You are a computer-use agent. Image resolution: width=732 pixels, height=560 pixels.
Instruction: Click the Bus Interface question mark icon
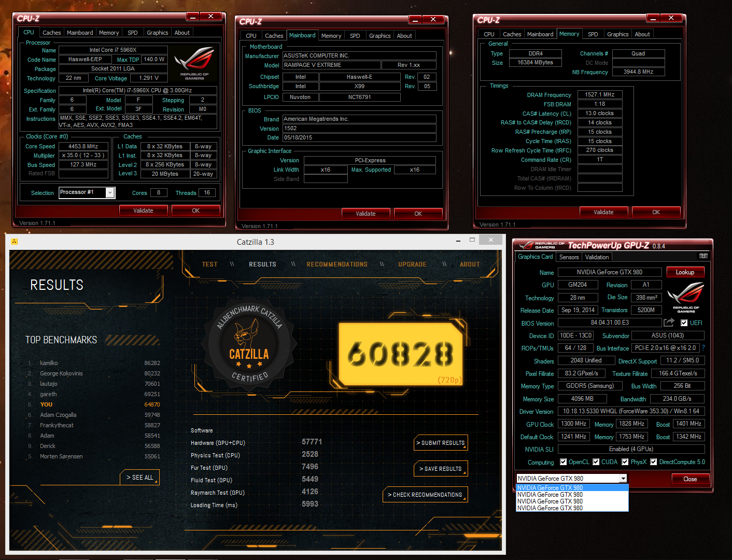[703, 348]
